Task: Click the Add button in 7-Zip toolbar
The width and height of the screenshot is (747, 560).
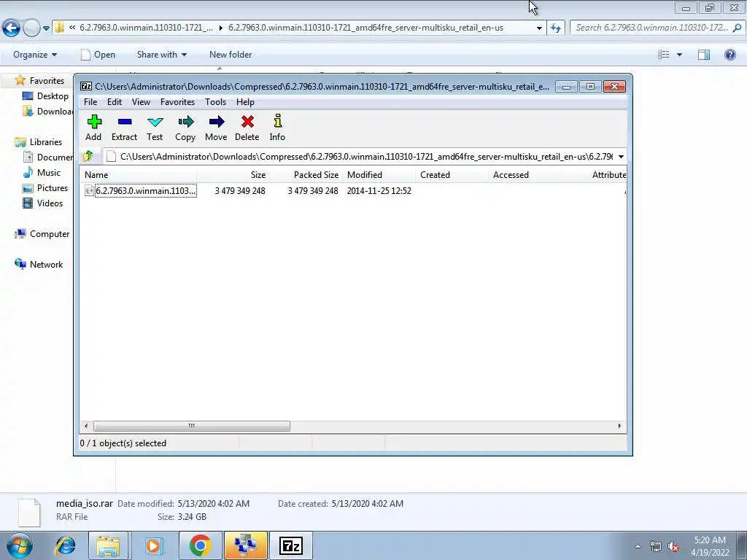Action: 93,128
